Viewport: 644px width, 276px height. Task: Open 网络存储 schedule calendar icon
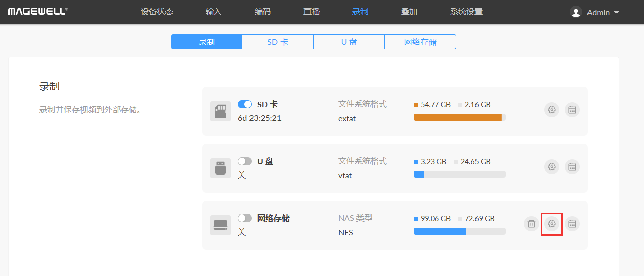572,224
